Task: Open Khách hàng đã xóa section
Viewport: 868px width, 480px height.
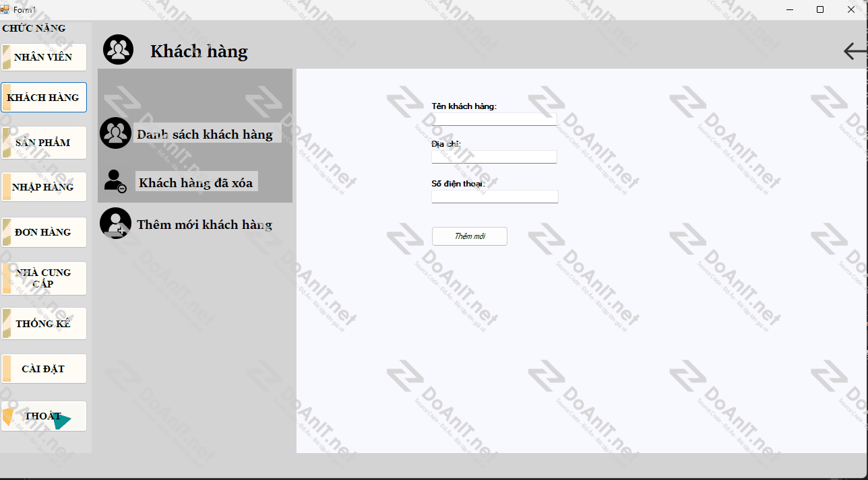Action: (196, 182)
